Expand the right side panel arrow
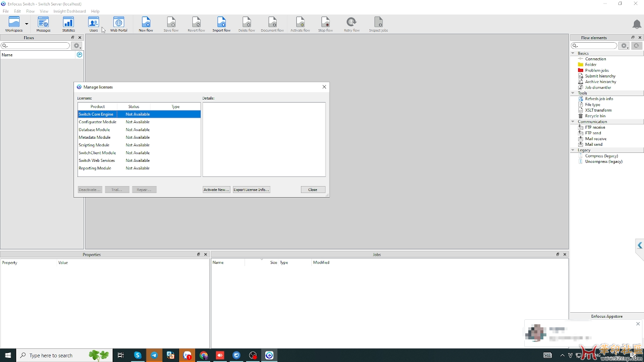The width and height of the screenshot is (644, 362). point(640,245)
